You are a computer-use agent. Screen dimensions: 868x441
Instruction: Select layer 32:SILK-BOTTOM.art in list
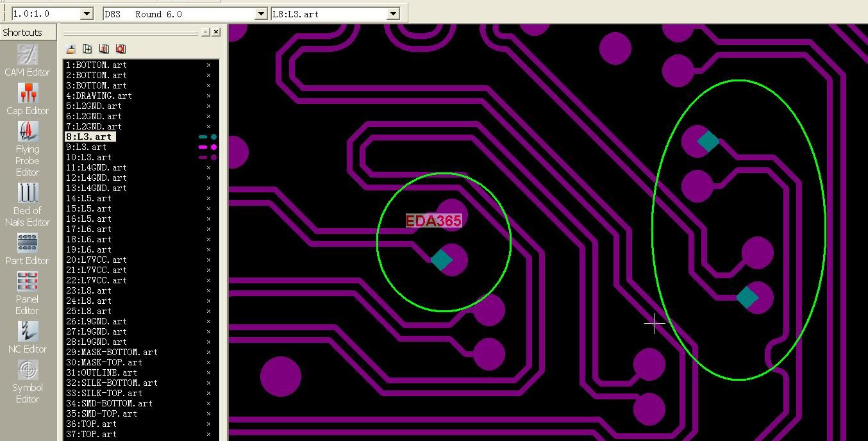[x=112, y=383]
